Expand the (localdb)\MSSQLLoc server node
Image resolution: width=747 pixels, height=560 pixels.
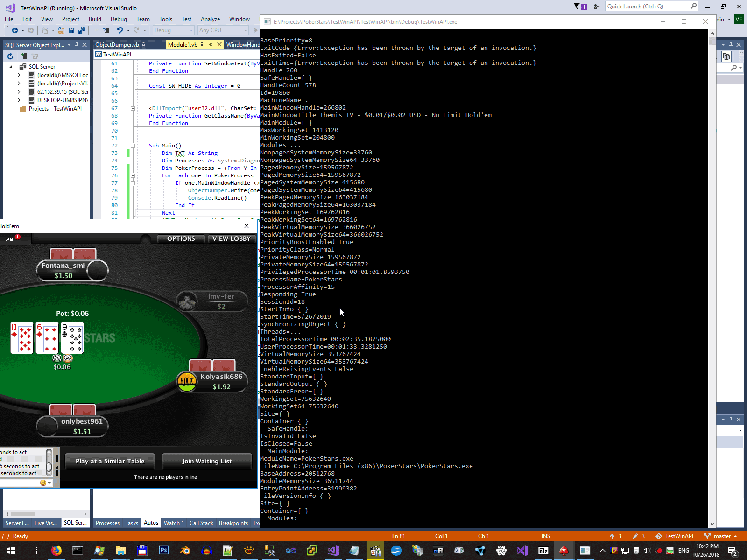click(19, 75)
